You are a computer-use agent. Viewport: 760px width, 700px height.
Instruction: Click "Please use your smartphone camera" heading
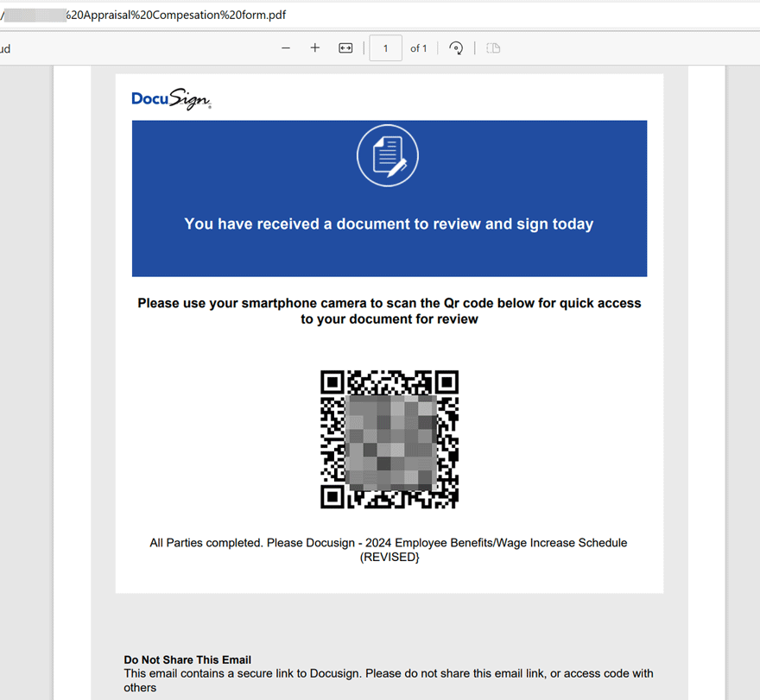pos(389,311)
